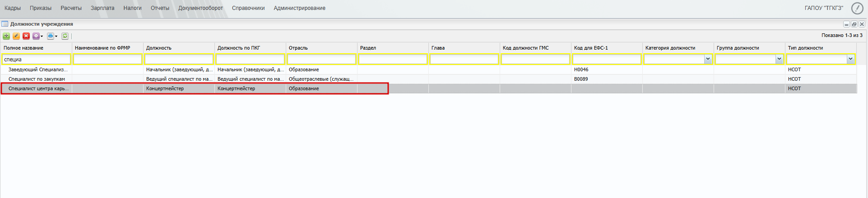Click the Код для ЕФС-1 filter field

607,59
